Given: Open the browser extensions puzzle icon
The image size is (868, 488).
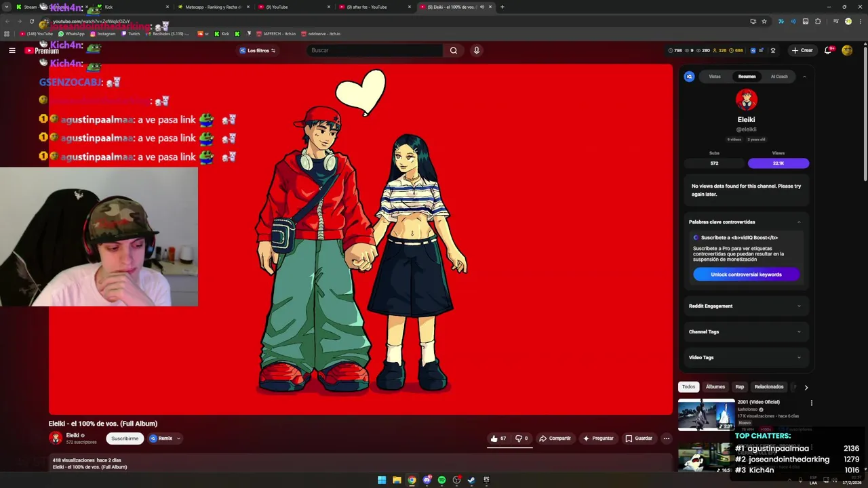Looking at the screenshot, I should pos(818,21).
